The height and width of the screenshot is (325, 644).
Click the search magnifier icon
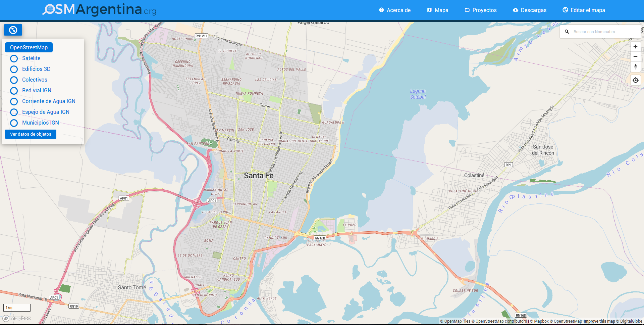pos(567,32)
